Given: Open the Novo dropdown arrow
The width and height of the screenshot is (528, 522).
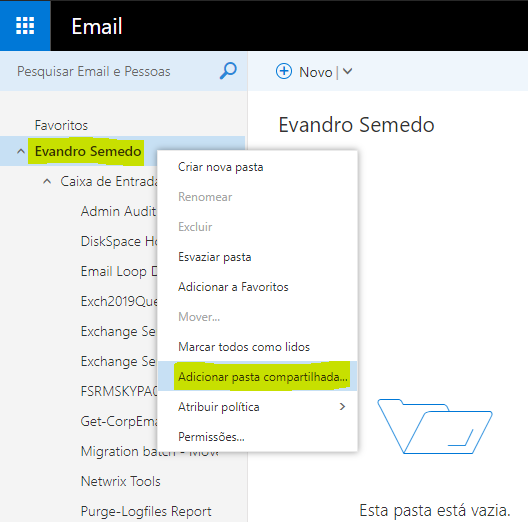Looking at the screenshot, I should [x=348, y=71].
